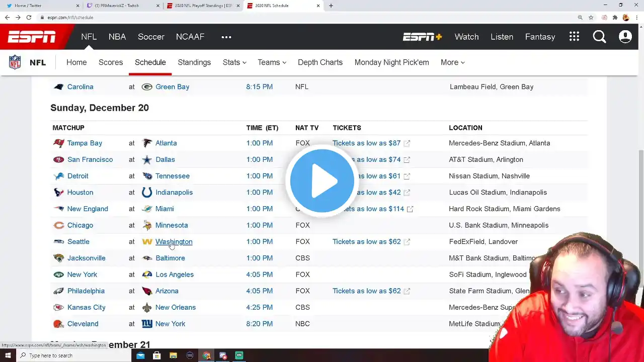Open the Washington team link

(x=174, y=242)
